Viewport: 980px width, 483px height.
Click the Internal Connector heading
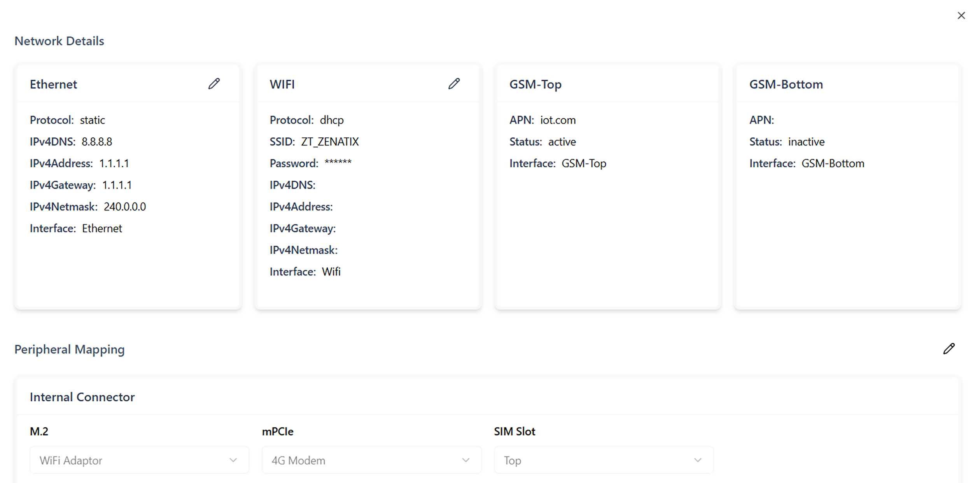(82, 397)
